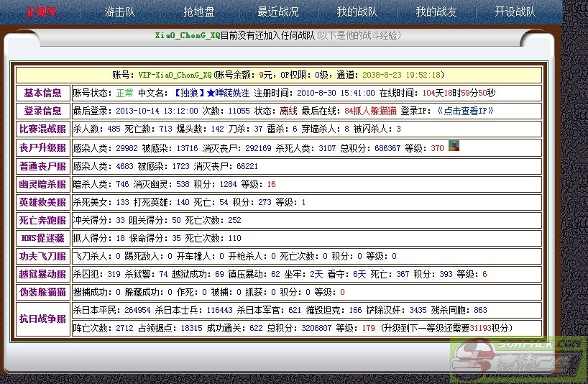Viewport: 588px width, 384px height.
Task: Open the 最近战况 page
Action: [277, 12]
